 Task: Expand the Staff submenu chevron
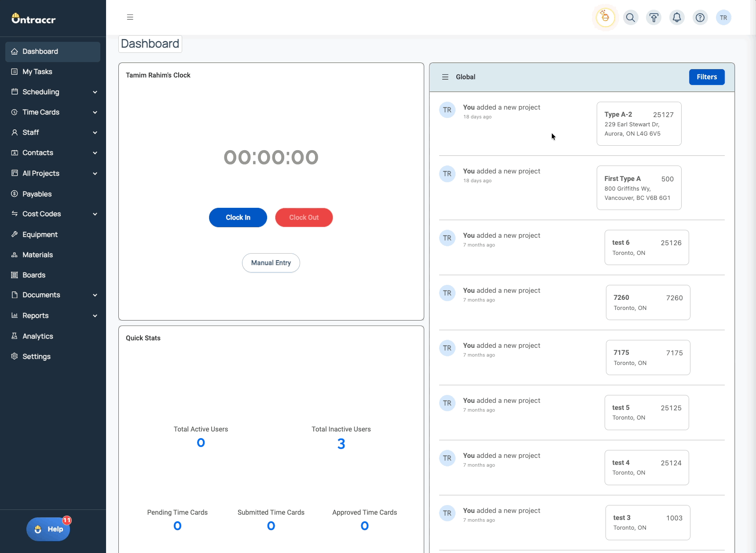coord(95,133)
